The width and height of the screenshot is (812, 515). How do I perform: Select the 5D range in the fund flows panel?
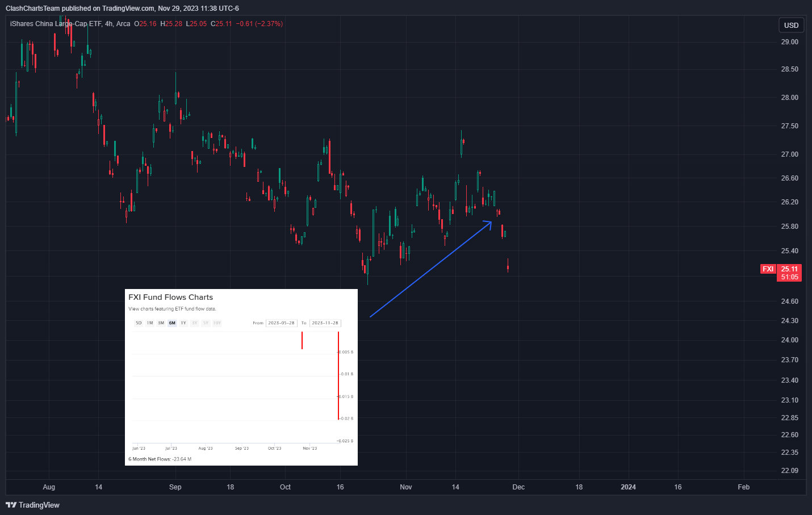139,323
